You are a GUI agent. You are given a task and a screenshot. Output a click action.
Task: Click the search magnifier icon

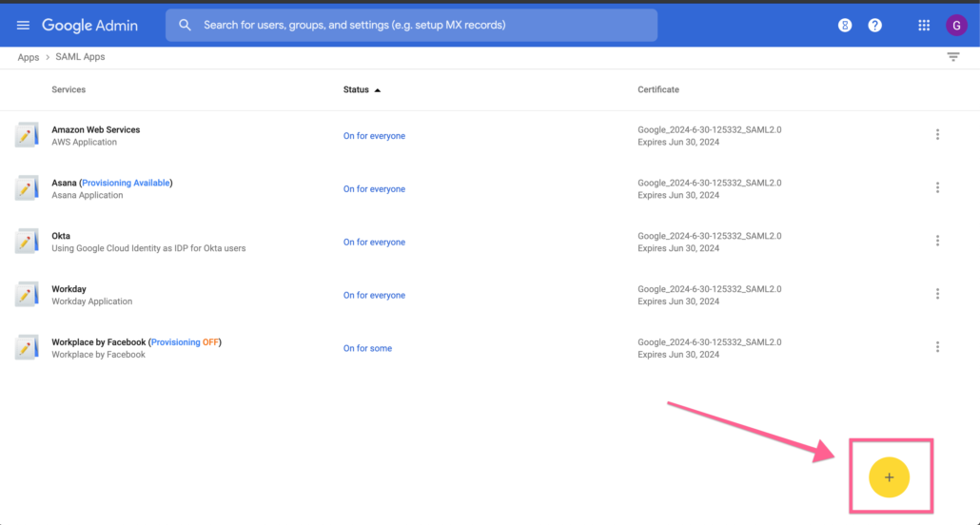185,25
